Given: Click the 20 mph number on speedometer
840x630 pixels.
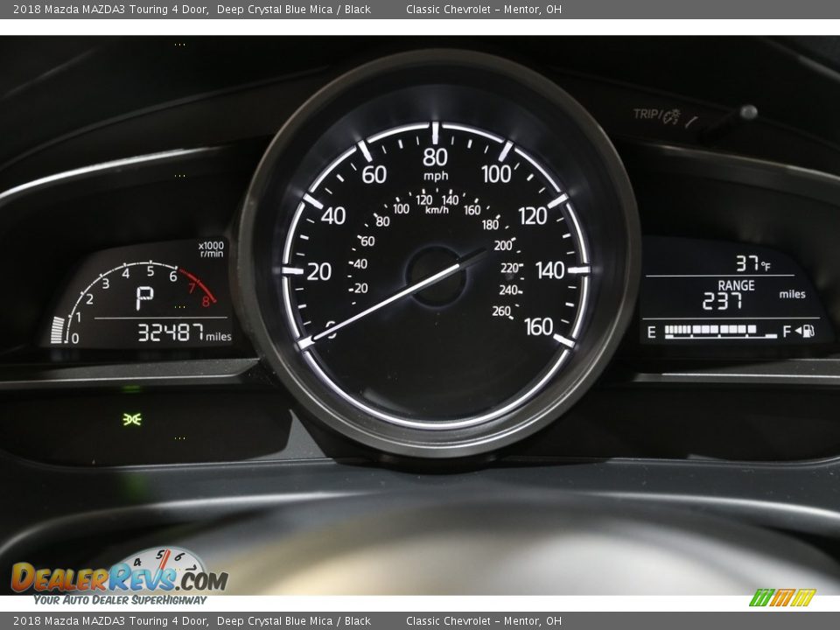Looking at the screenshot, I should (319, 272).
